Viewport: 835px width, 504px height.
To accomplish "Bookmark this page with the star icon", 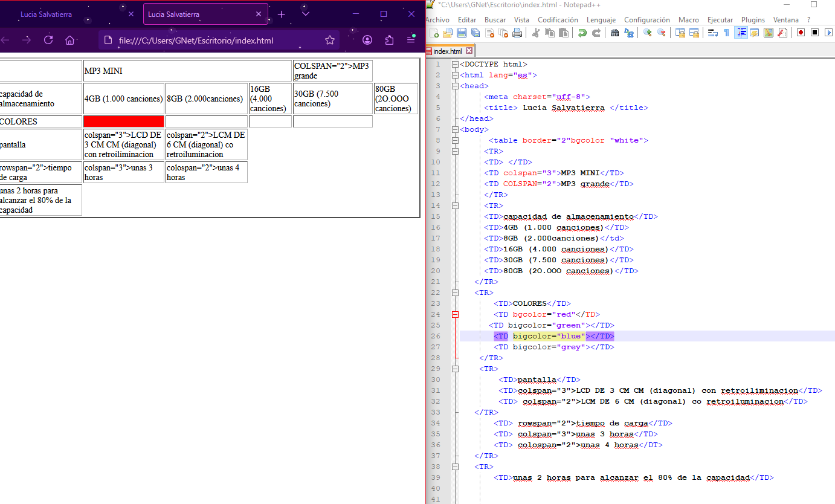I will [330, 40].
